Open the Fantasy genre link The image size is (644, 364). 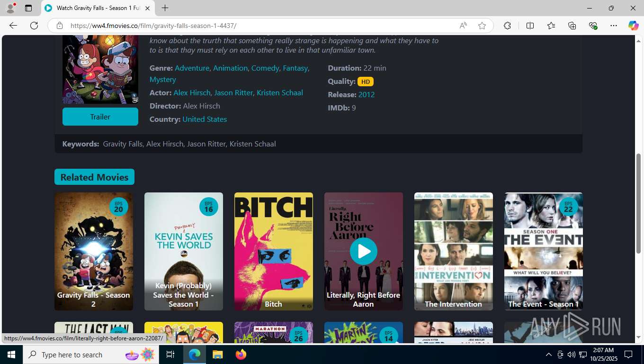[x=295, y=68]
